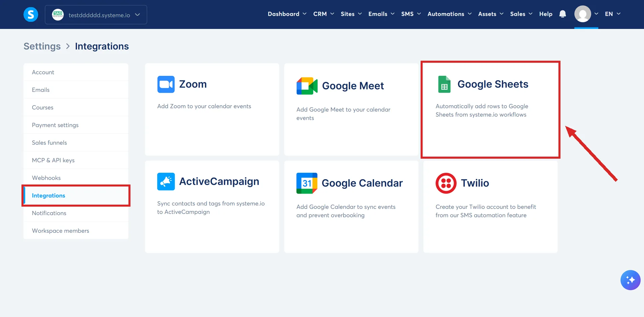644x317 pixels.
Task: Expand the SMS dropdown menu
Action: 411,14
